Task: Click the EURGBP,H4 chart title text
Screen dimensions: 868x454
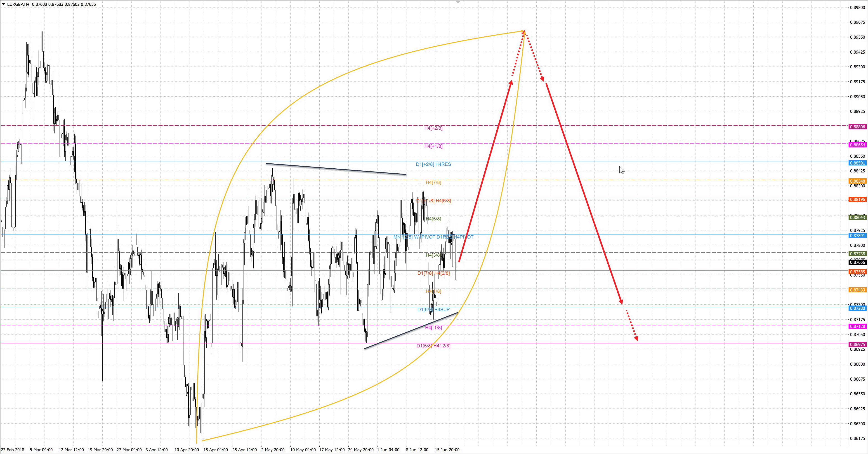Action: point(18,4)
